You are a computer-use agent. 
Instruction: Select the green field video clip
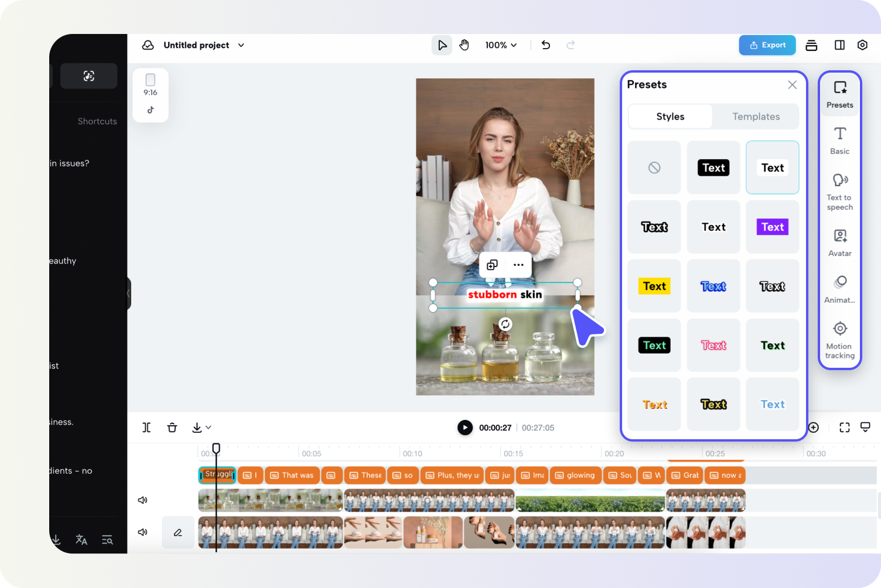pyautogui.click(x=590, y=501)
